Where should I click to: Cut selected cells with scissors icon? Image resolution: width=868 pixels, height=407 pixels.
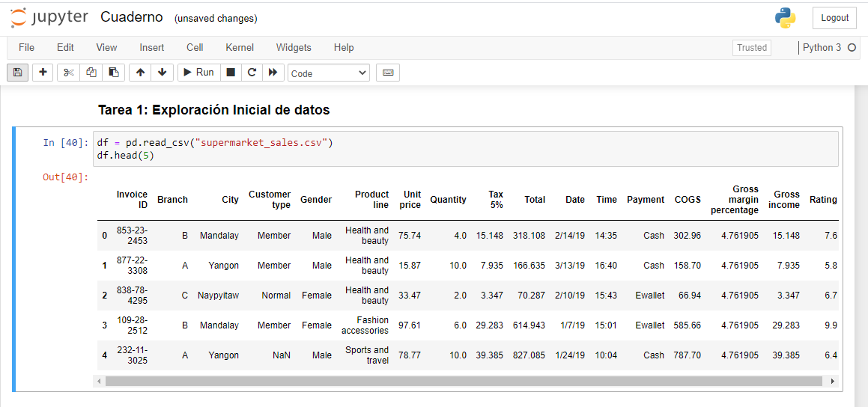pyautogui.click(x=69, y=73)
